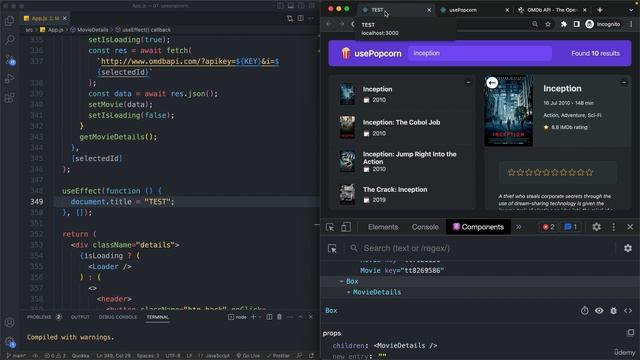Click the Prettier status bar item
The width and height of the screenshot is (640, 360).
tap(278, 356)
